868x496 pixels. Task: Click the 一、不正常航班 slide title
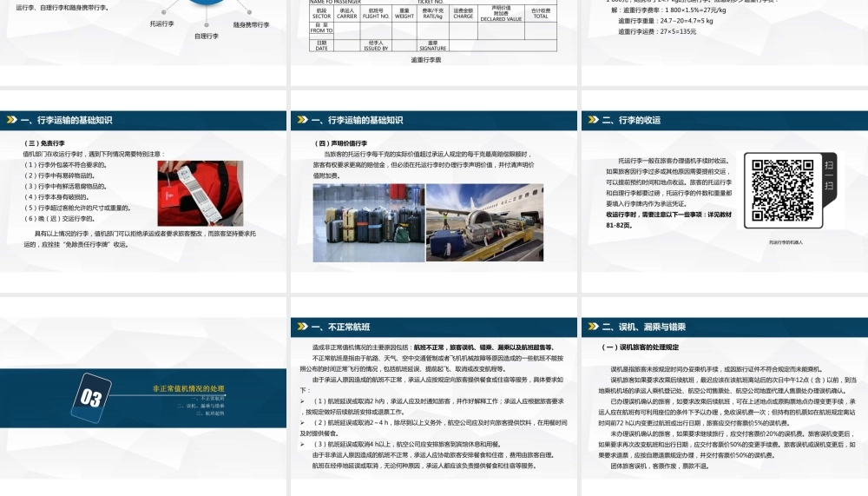[x=340, y=327]
